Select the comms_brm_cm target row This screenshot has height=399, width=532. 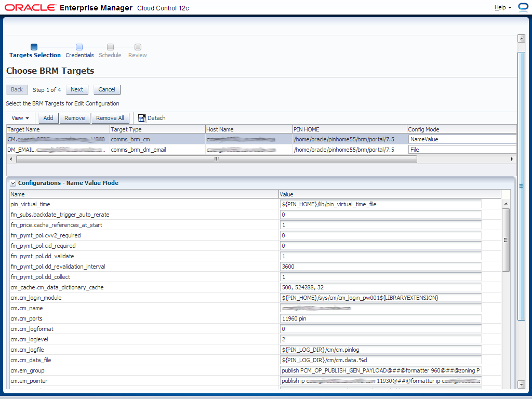tap(261, 139)
